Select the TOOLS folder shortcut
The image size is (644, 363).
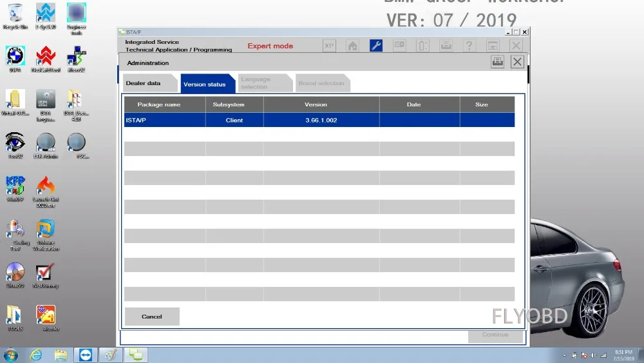click(15, 319)
